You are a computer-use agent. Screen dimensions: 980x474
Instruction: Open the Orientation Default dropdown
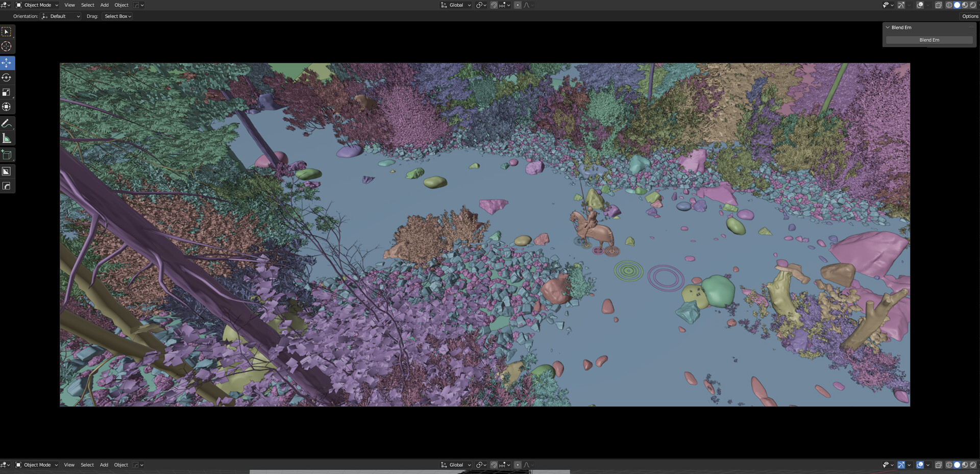coord(61,16)
